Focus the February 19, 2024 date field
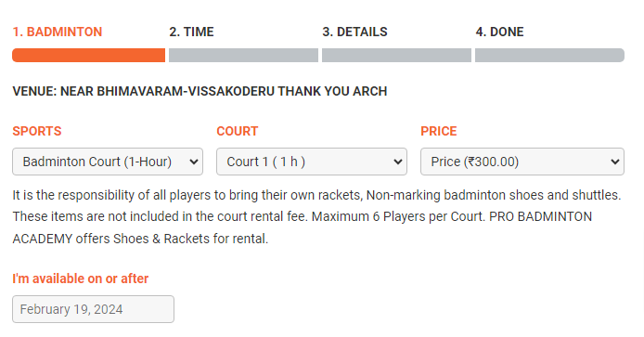The width and height of the screenshot is (644, 337). [93, 309]
